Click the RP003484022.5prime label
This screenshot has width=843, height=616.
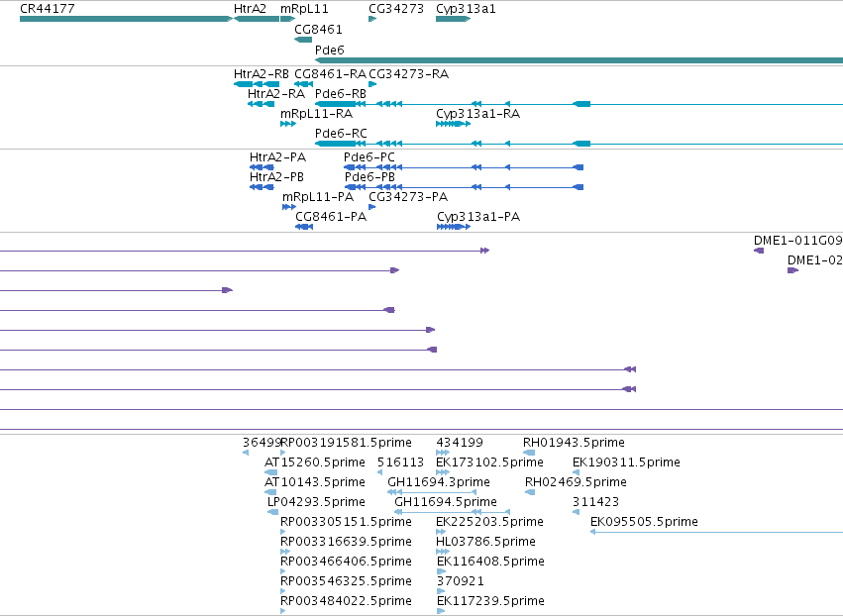coord(347,601)
